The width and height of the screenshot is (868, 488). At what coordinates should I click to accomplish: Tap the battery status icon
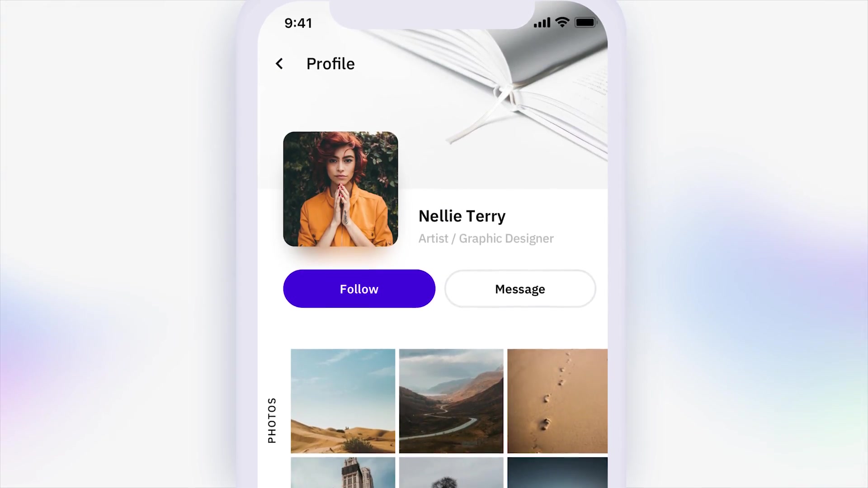(586, 22)
